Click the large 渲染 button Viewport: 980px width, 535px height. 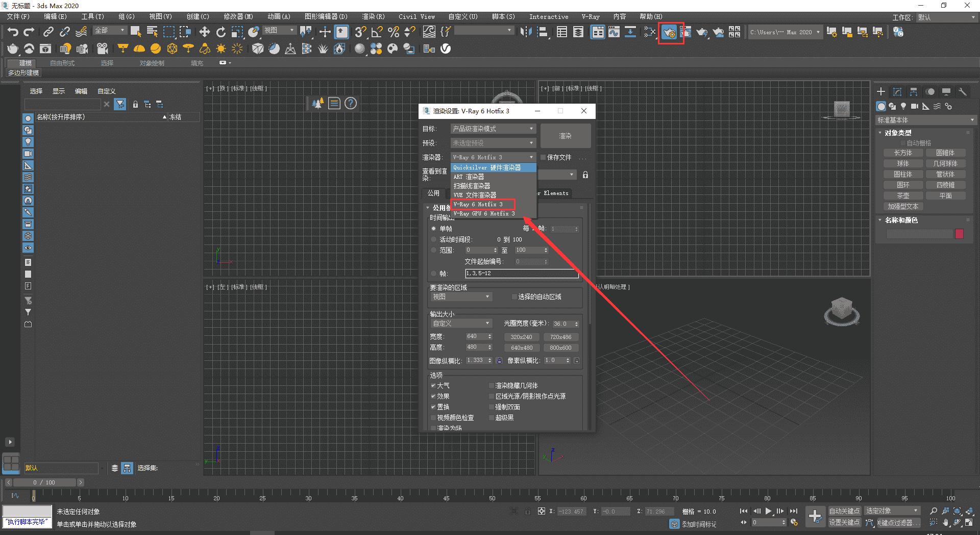[x=566, y=136]
